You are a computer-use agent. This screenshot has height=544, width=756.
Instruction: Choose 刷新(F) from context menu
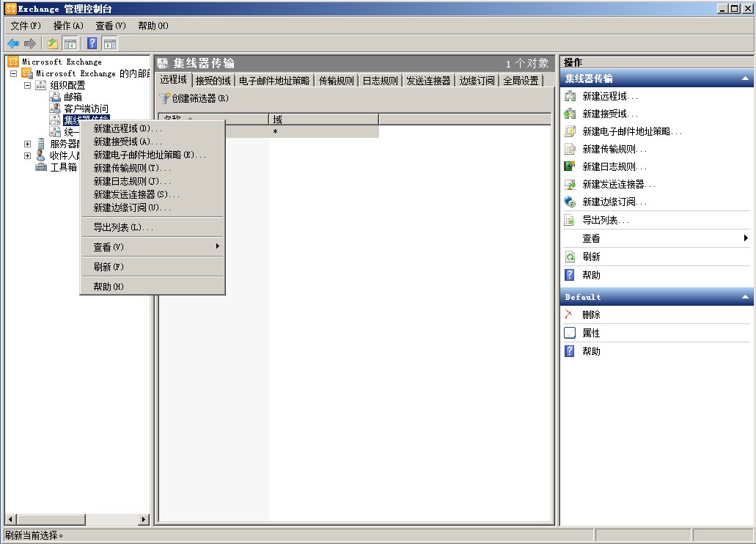[153, 267]
